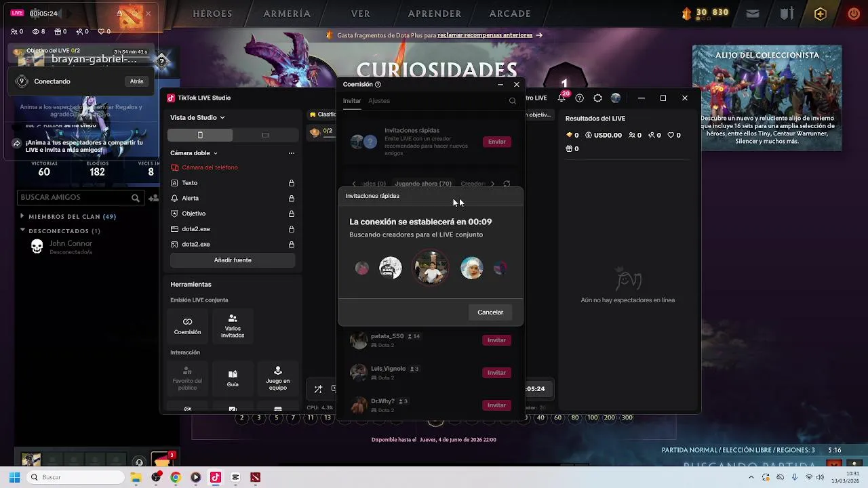Open the Windows Start menu
The image size is (868, 488).
(14, 477)
